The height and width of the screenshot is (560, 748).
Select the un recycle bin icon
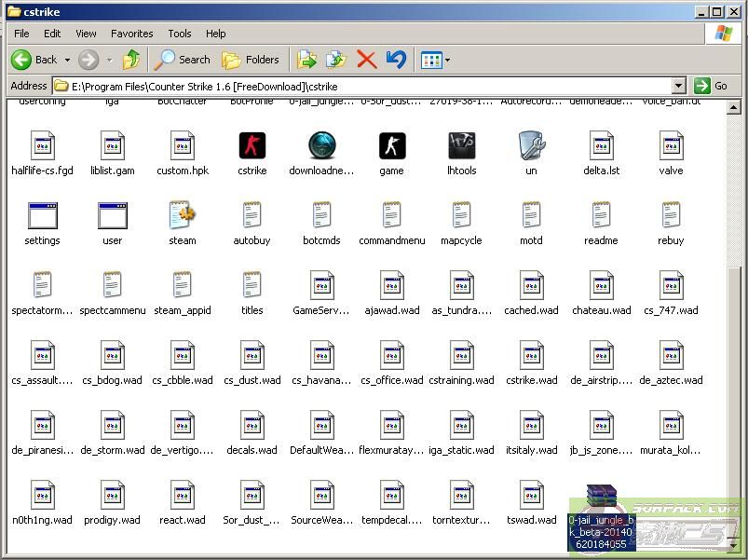coord(531,146)
